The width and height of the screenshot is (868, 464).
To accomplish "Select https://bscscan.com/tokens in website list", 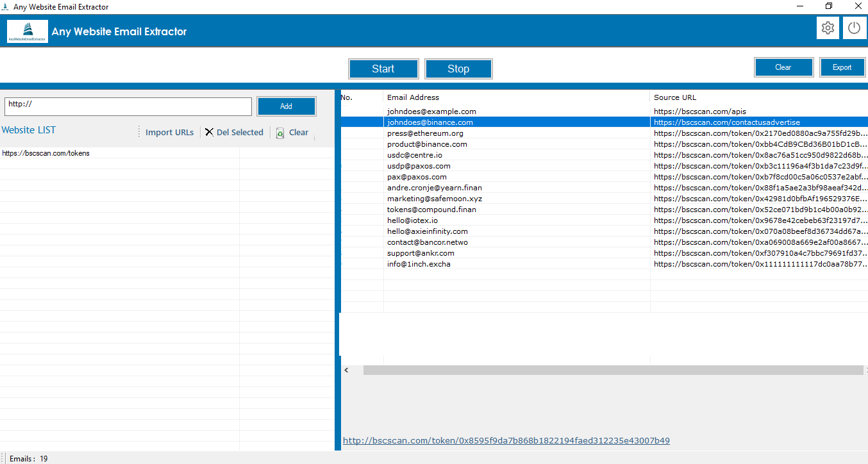I will (46, 153).
